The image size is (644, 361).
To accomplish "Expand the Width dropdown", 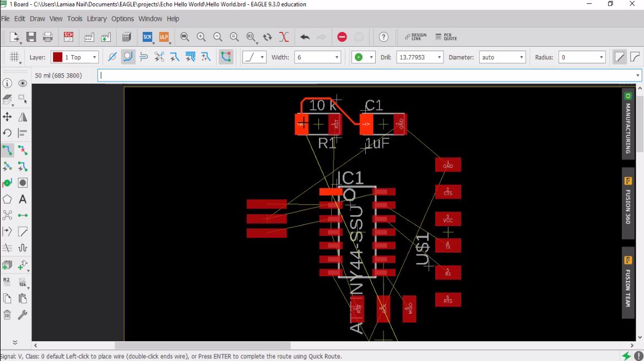I will coord(317,57).
